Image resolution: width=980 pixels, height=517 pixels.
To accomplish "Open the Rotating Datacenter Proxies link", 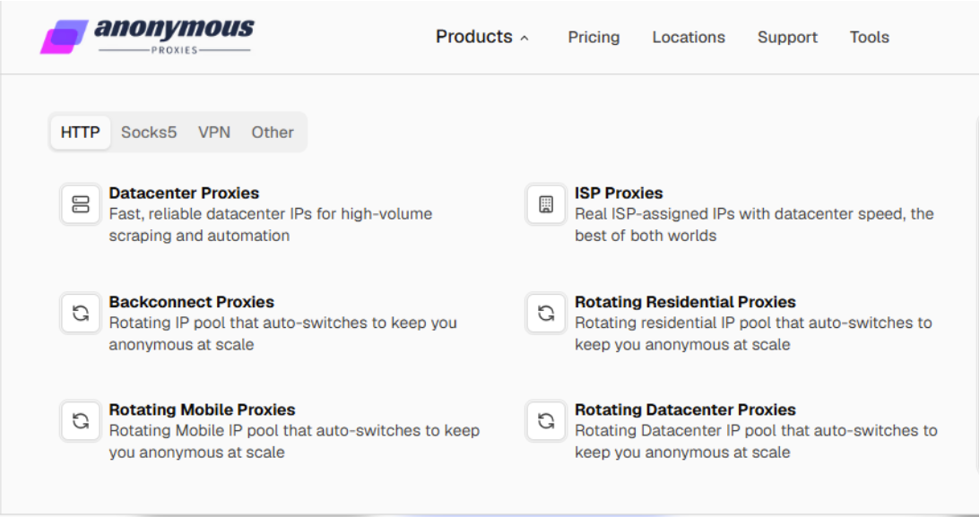I will (685, 409).
